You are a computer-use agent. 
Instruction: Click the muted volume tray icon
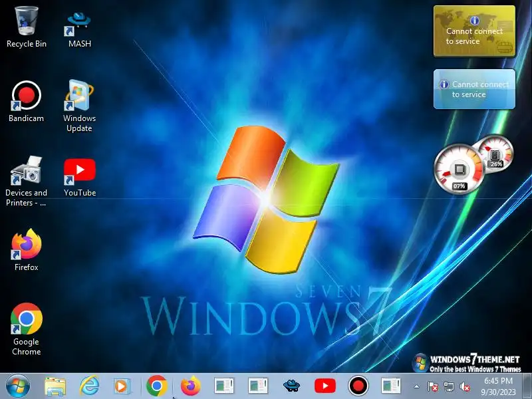pyautogui.click(x=464, y=386)
